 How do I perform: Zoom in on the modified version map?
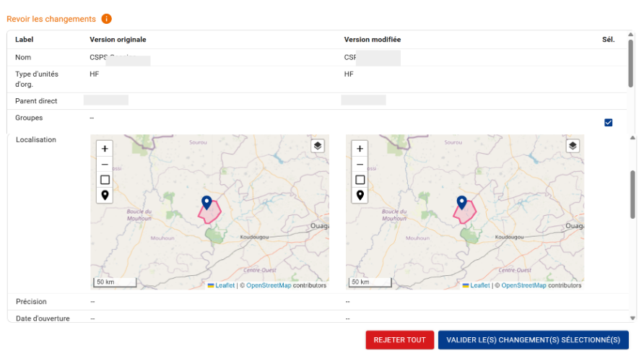pyautogui.click(x=360, y=149)
